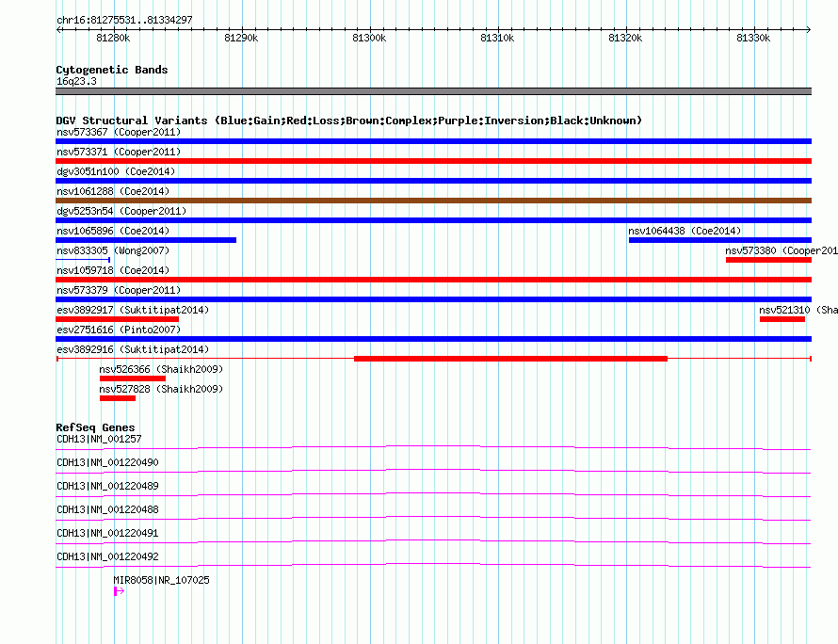Click the 81310k ruler tick label
This screenshot has width=838, height=644.
pos(497,38)
